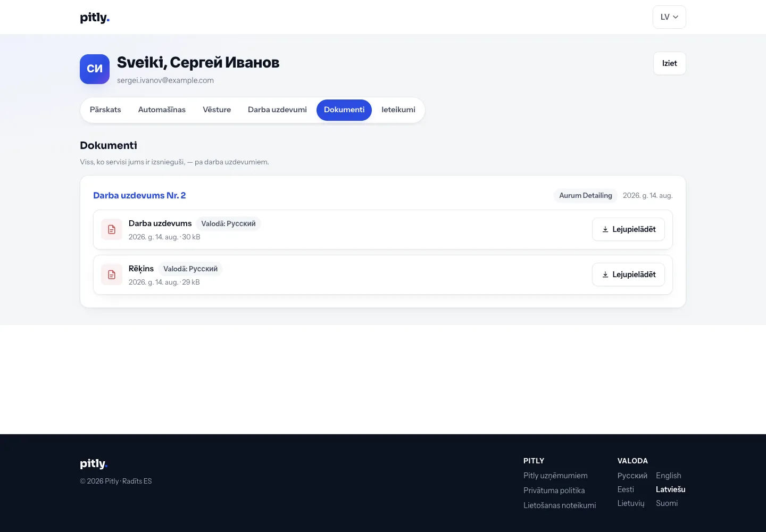766x532 pixels.
Task: Click the '2026. g. 14. aug. · 29 kB' text
Action: (x=164, y=282)
